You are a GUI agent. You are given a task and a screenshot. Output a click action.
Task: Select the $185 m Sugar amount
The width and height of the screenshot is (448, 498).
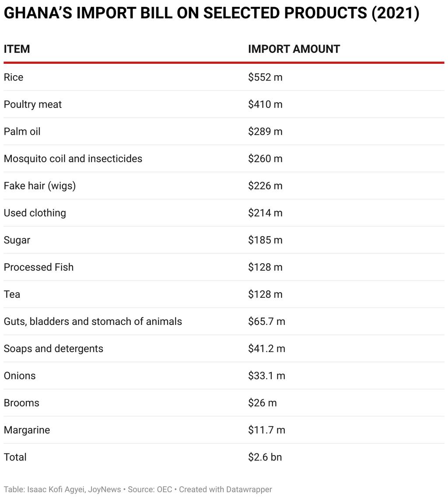(x=265, y=240)
